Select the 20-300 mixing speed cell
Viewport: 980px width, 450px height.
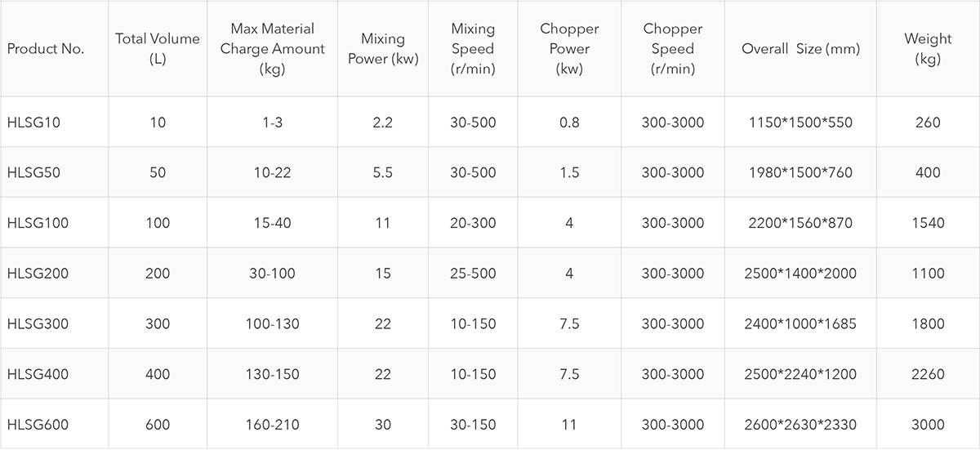[x=473, y=223]
